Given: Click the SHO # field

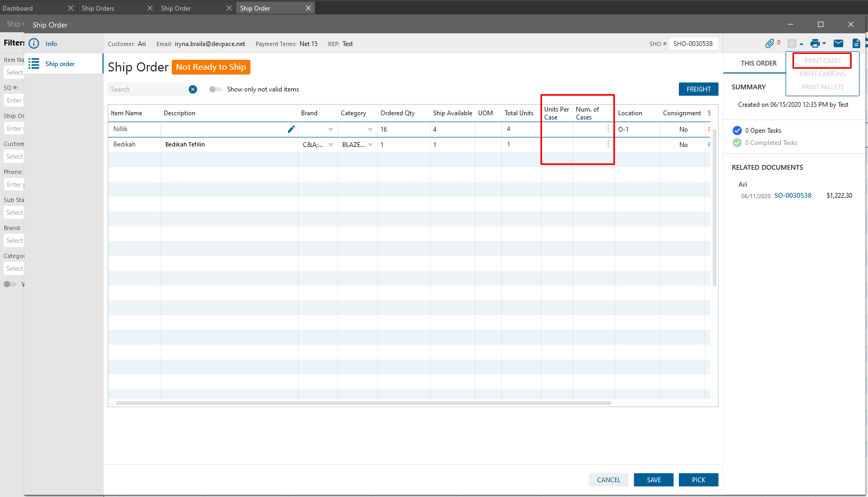Looking at the screenshot, I should click(693, 44).
